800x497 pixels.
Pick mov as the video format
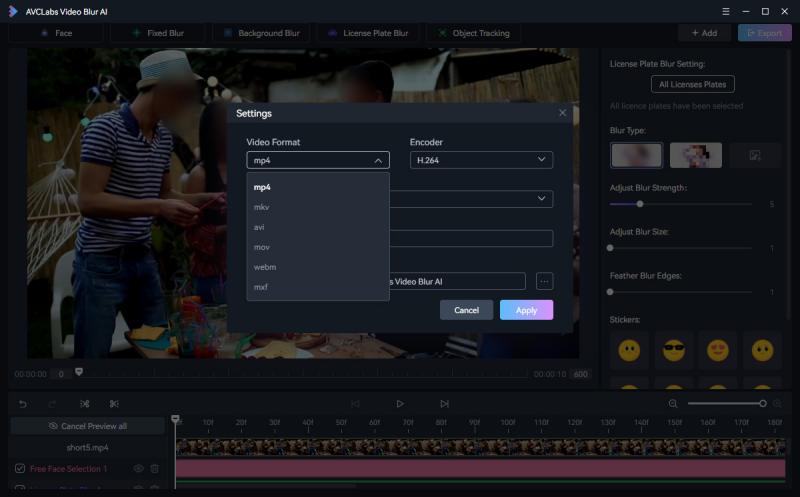tap(317, 247)
